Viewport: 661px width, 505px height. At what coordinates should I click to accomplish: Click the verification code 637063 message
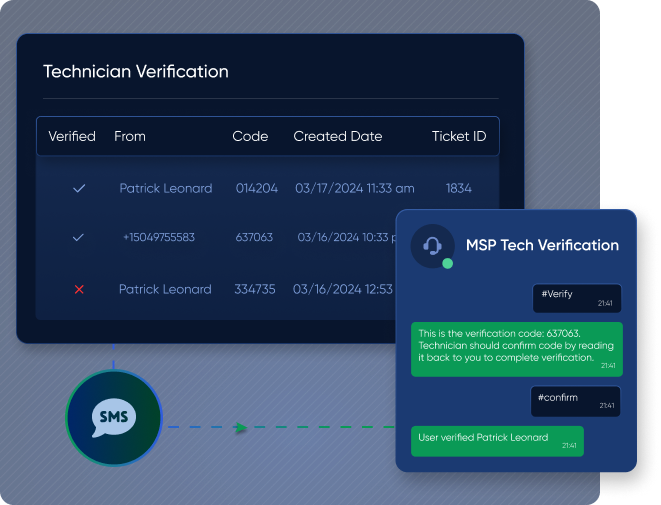(x=515, y=348)
